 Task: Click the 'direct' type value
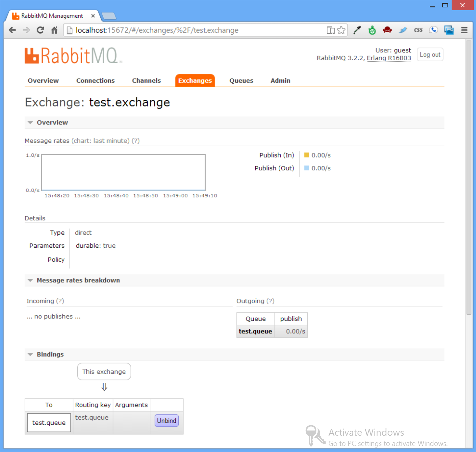pyautogui.click(x=83, y=233)
